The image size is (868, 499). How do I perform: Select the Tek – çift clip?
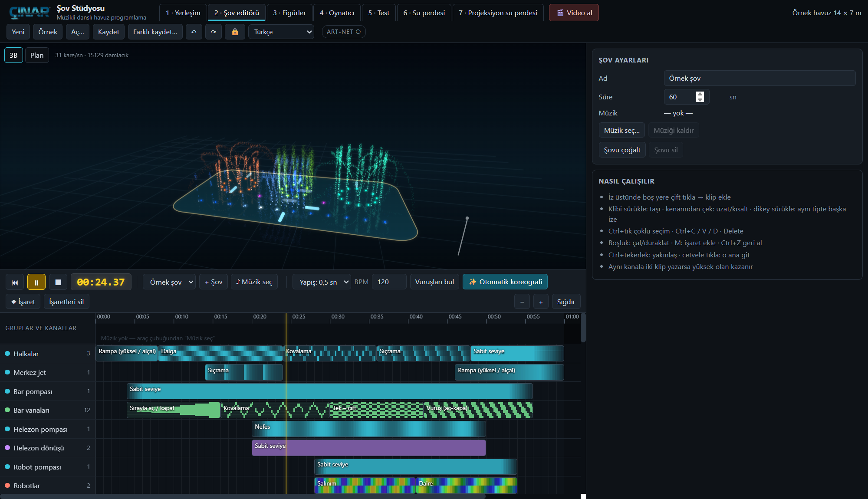click(376, 410)
